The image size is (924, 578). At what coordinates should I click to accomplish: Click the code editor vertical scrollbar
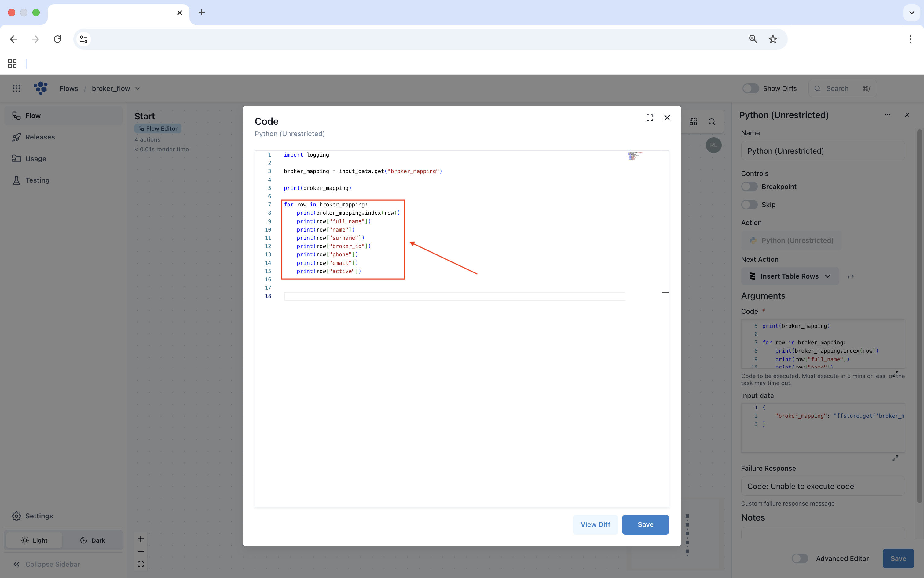[x=665, y=329]
